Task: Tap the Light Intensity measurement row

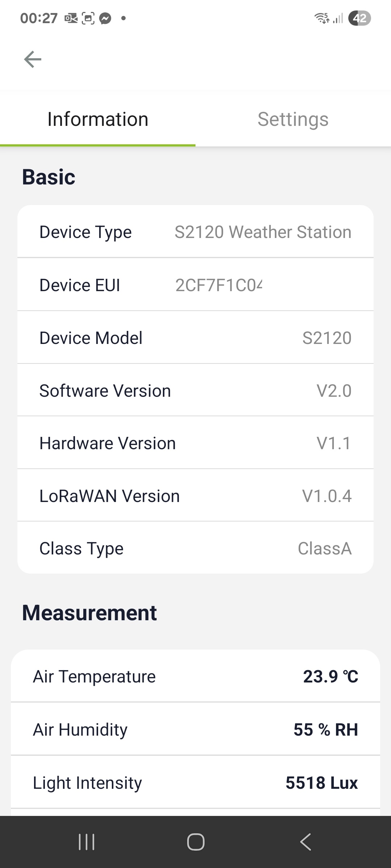Action: [195, 783]
